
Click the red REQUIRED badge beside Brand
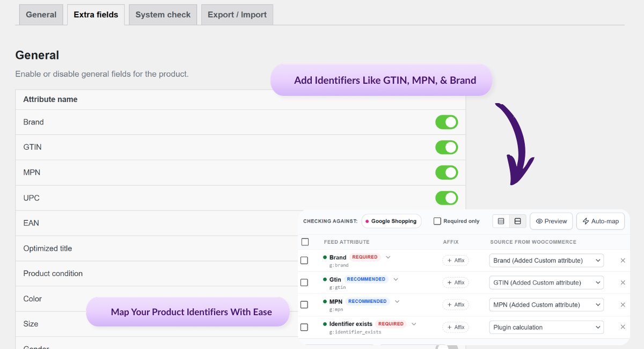pos(365,257)
